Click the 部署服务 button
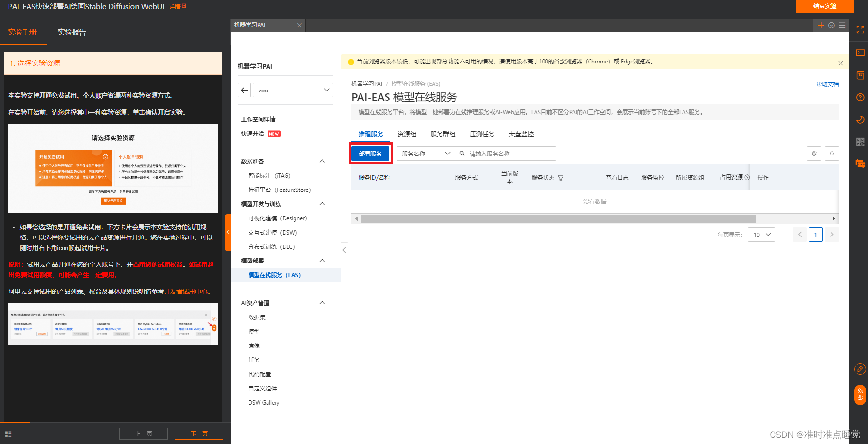 point(370,154)
